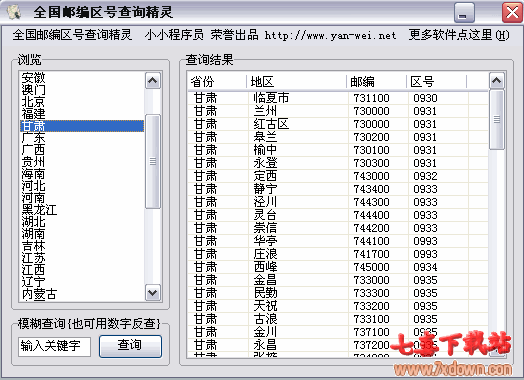524x380 pixels.
Task: Click the 查询 search button
Action: tap(130, 346)
